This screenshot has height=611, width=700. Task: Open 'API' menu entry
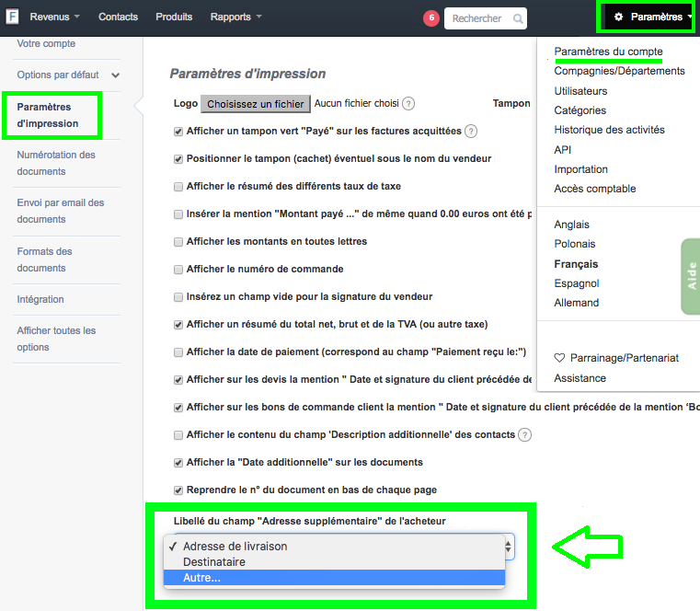[563, 150]
